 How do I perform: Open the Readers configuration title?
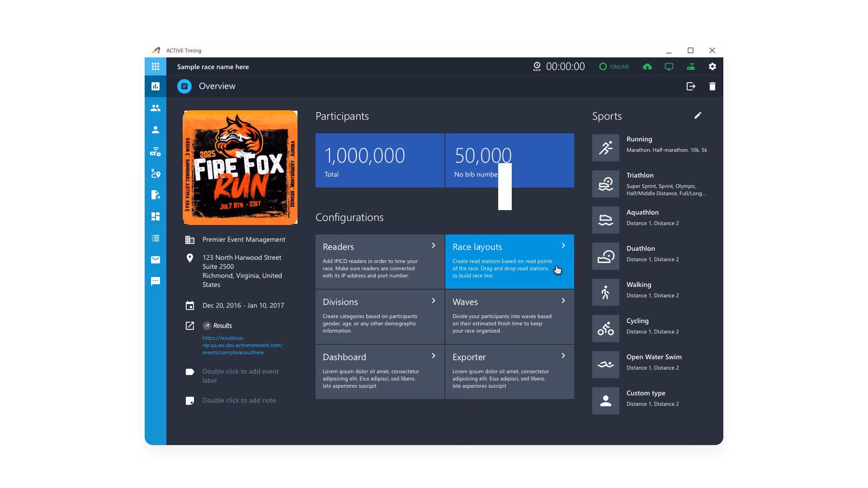pos(338,247)
